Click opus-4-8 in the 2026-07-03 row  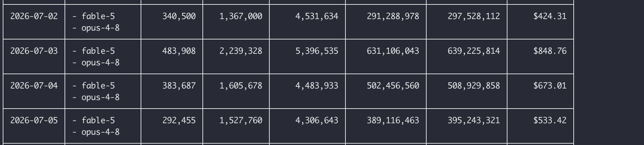coord(101,63)
